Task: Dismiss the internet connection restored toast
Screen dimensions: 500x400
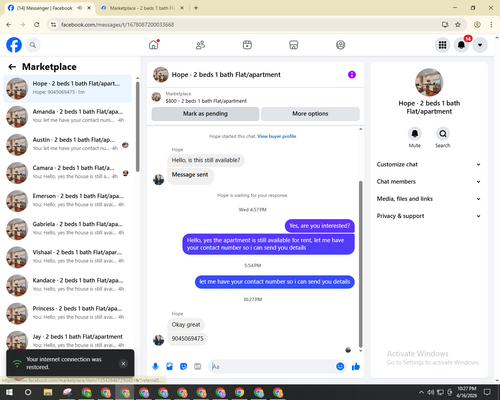Action: tap(123, 363)
